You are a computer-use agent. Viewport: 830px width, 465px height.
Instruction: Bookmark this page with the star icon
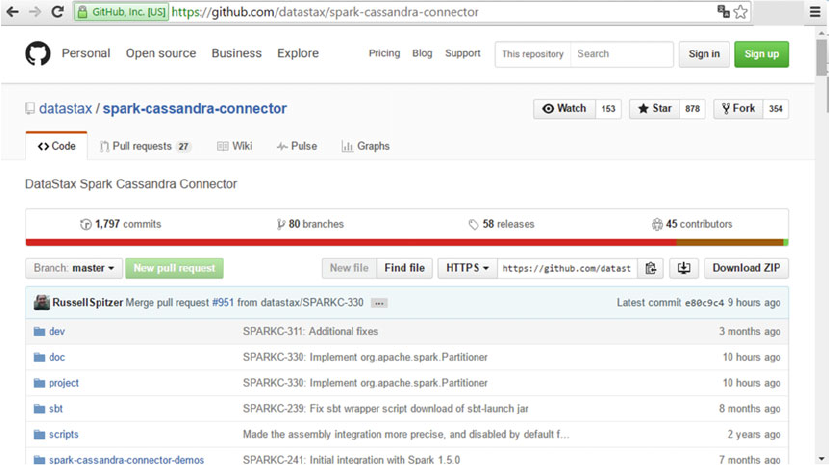click(x=741, y=12)
